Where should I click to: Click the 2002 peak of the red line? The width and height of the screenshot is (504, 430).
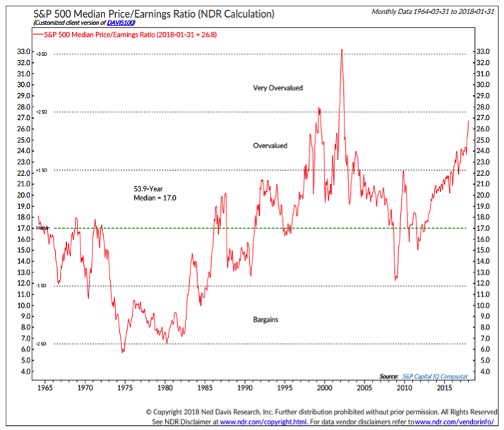(x=342, y=49)
